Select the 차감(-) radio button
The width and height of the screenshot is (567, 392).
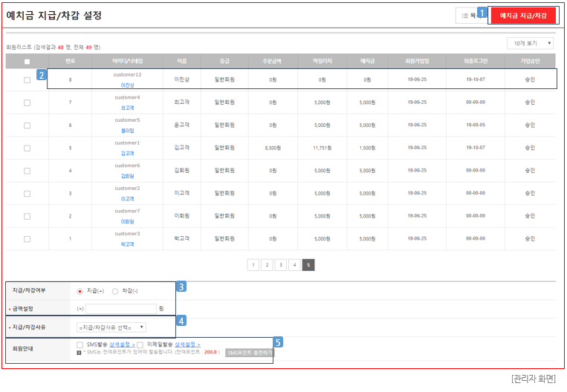point(114,291)
